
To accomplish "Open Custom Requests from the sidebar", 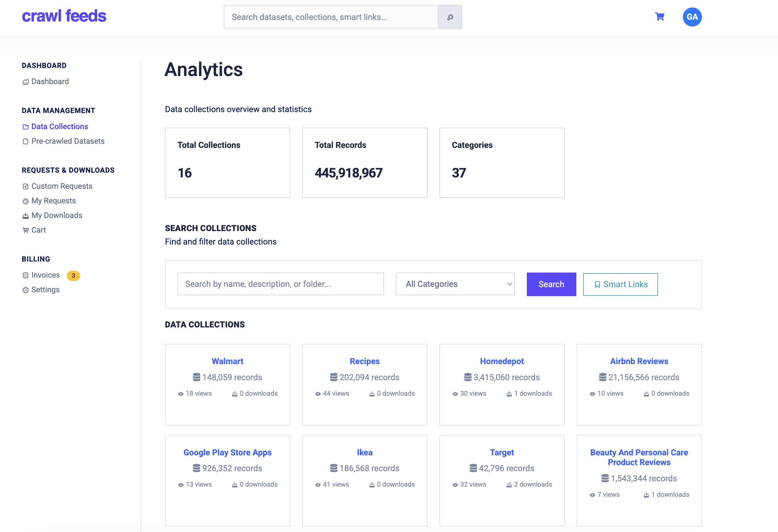I will (x=62, y=186).
